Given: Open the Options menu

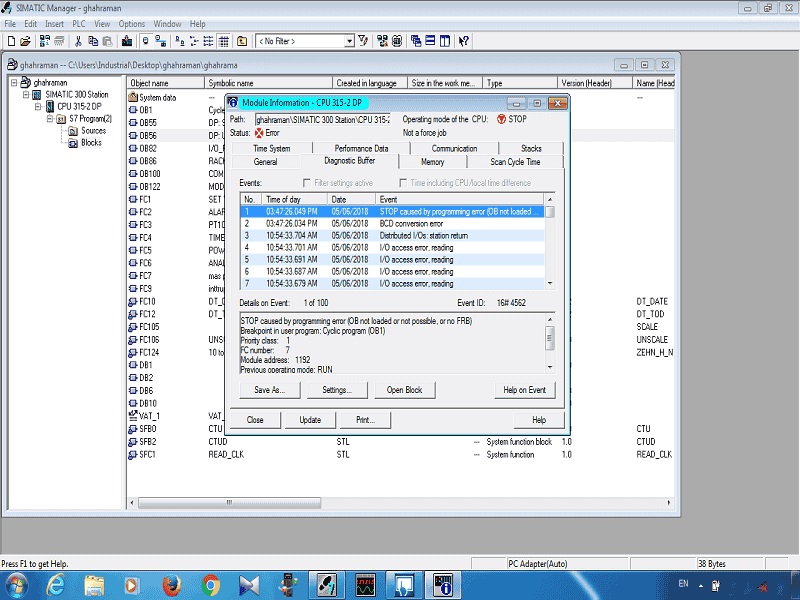Looking at the screenshot, I should tap(132, 24).
